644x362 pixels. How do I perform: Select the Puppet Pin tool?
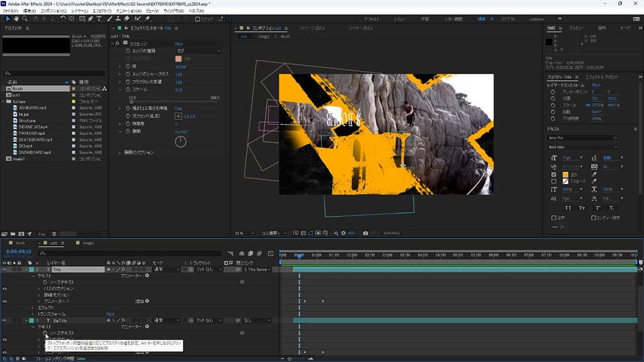(147, 19)
